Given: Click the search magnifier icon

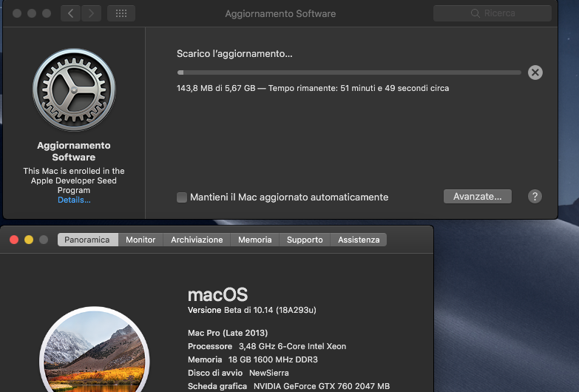Looking at the screenshot, I should click(x=475, y=13).
